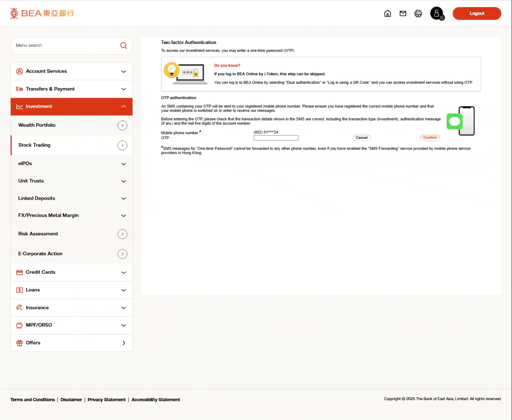The width and height of the screenshot is (512, 420).
Task: Click the circled arrow beside E-Corporate Action
Action: (122, 254)
